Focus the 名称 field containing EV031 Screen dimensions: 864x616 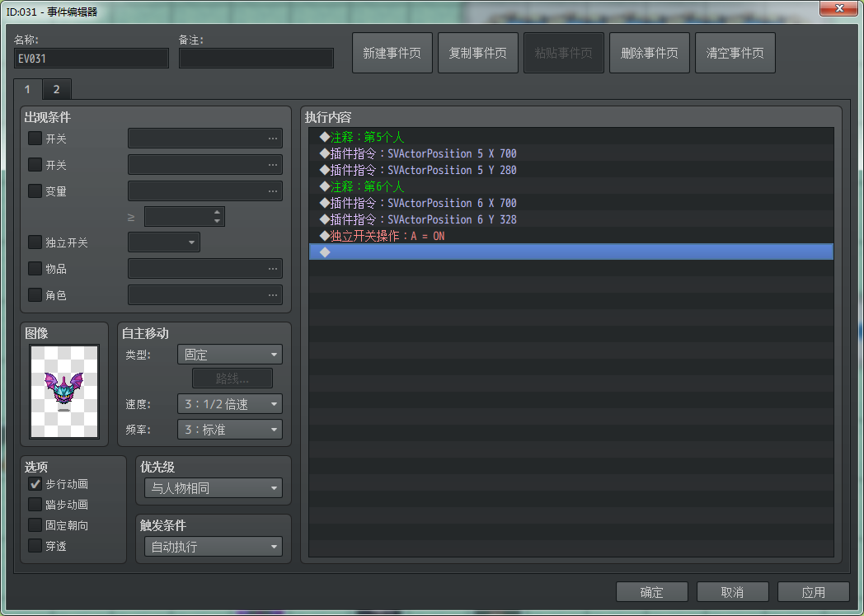pos(92,59)
